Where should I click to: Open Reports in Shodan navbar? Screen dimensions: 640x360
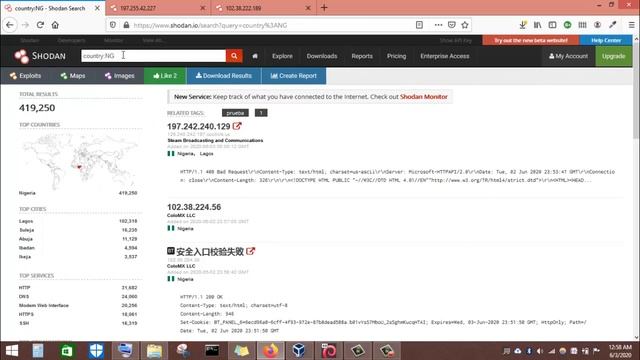click(362, 56)
